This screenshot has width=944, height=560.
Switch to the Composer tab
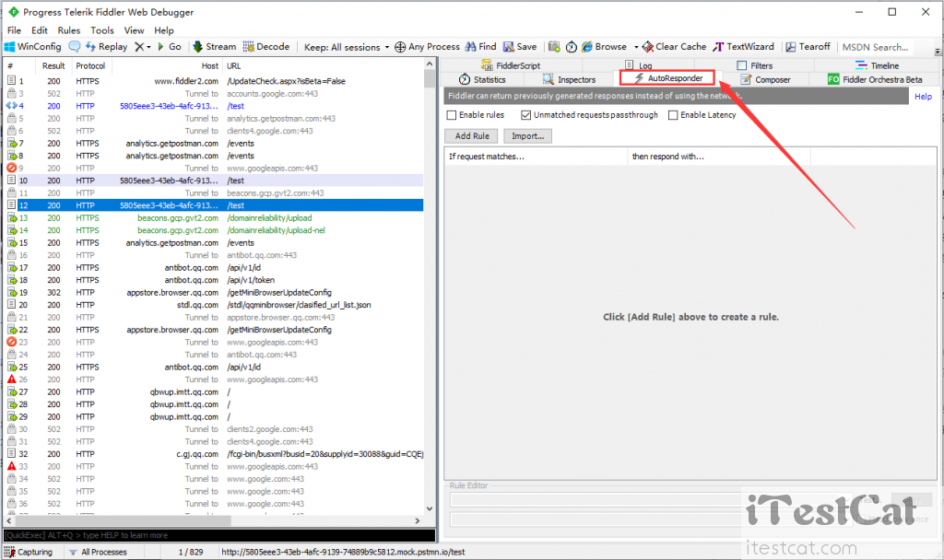765,79
